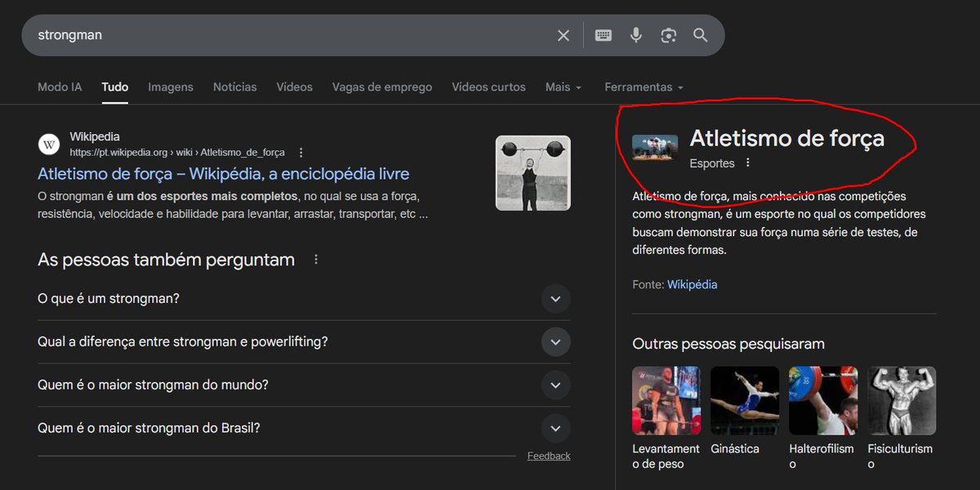
Task: Switch to Modo IA tab
Action: [x=60, y=87]
